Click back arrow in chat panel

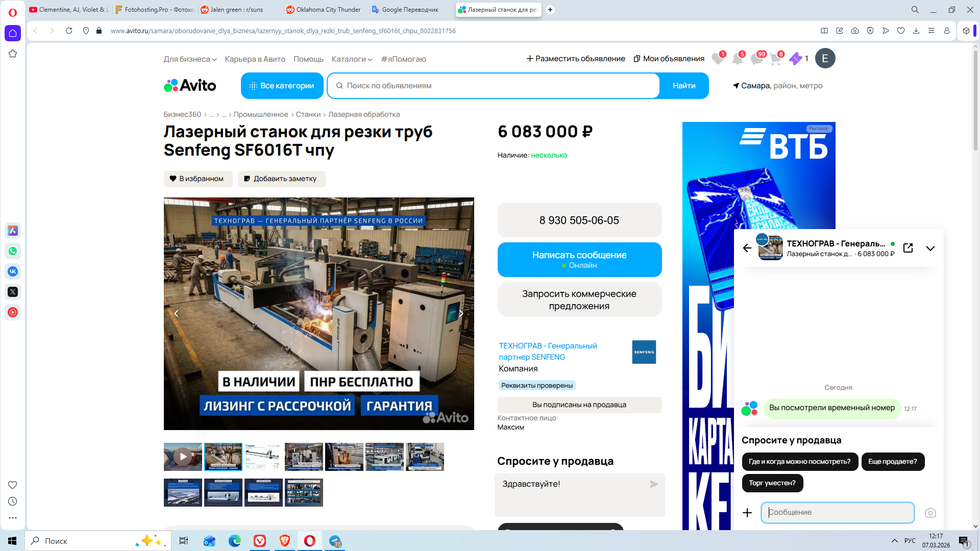click(x=747, y=248)
